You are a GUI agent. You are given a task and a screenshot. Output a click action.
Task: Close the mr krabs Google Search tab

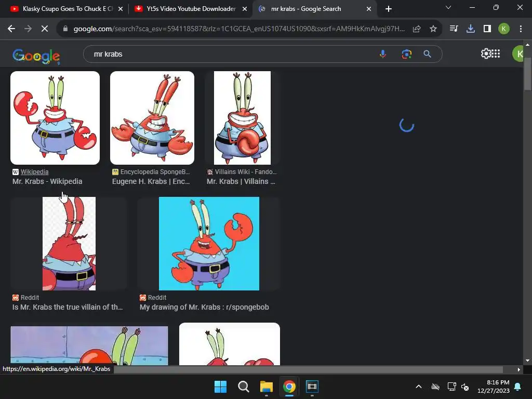369,9
